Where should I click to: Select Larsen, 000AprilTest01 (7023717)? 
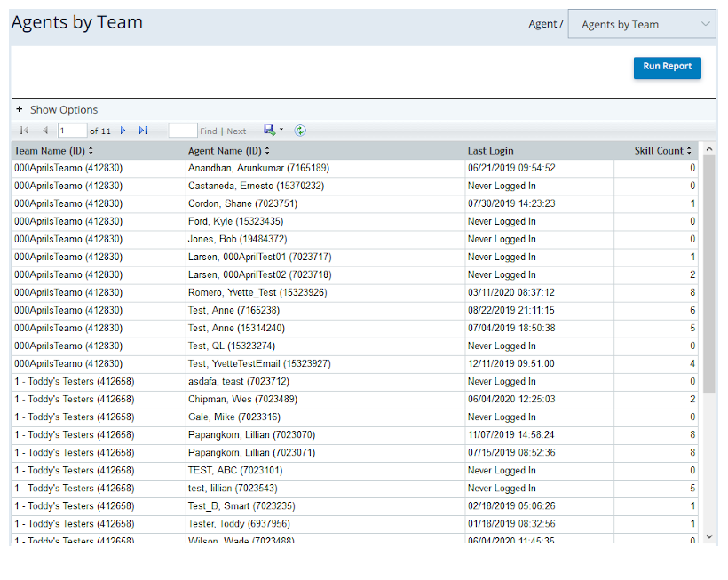[259, 257]
